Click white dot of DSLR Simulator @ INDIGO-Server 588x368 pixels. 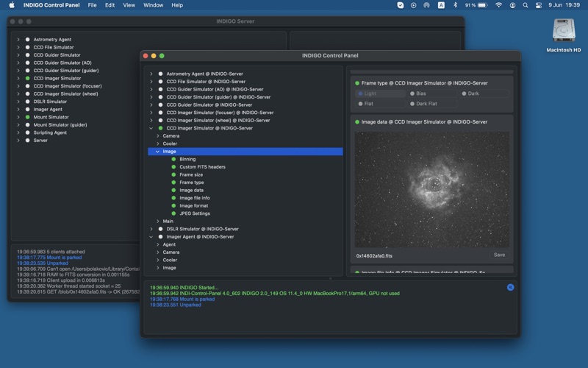pyautogui.click(x=160, y=229)
